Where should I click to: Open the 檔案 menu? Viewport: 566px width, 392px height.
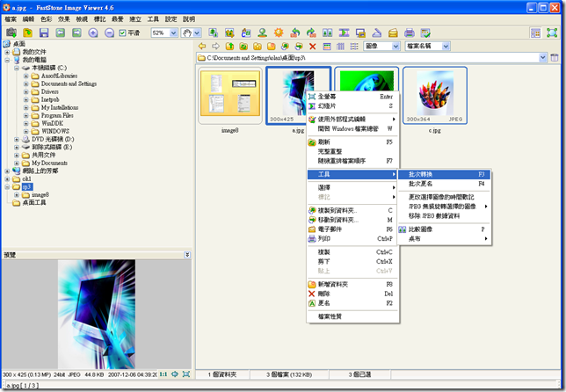point(11,19)
